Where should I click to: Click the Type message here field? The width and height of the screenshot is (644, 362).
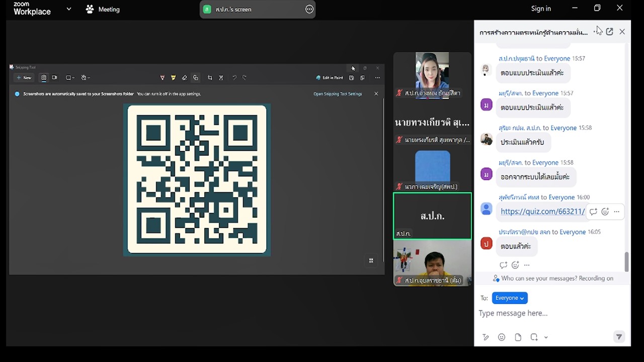point(551,313)
